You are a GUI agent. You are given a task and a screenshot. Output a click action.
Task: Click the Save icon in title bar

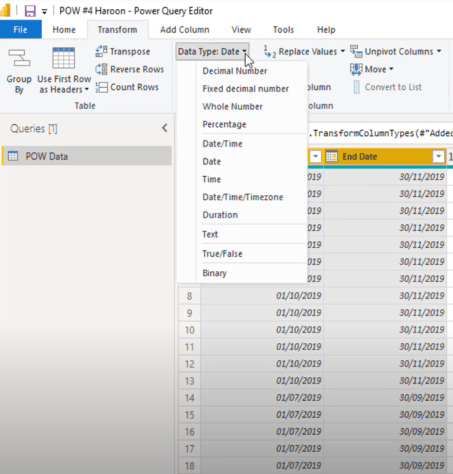[30, 11]
